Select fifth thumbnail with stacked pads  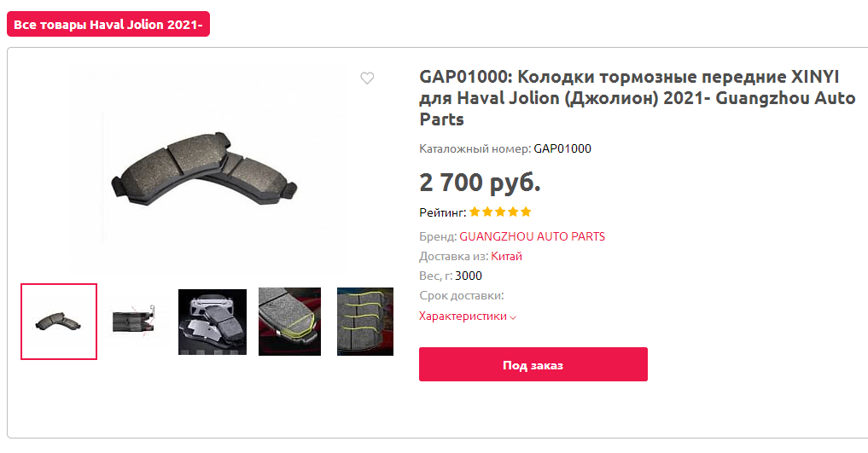tap(365, 322)
